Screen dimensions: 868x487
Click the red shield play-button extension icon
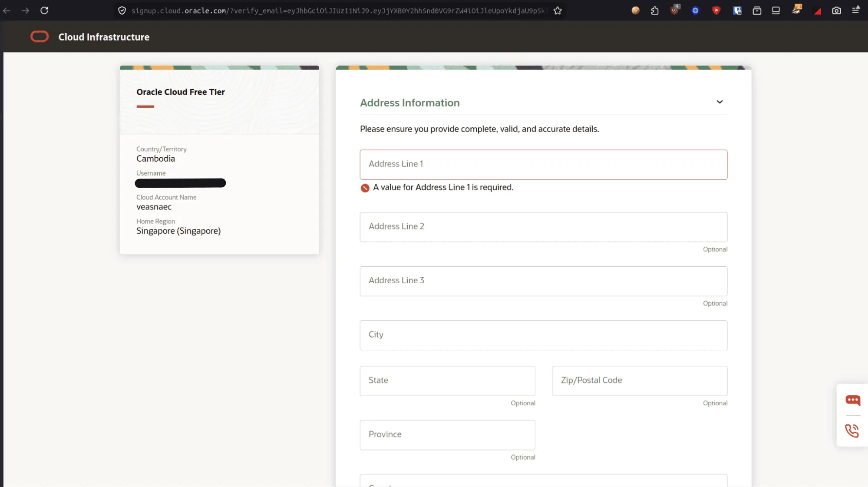(716, 10)
